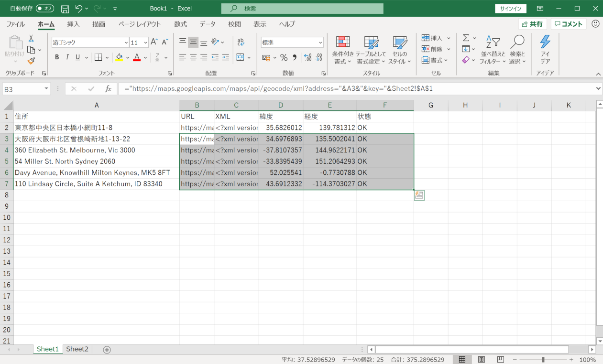The image size is (603, 364).
Task: Apply cell borders icon
Action: tap(98, 57)
